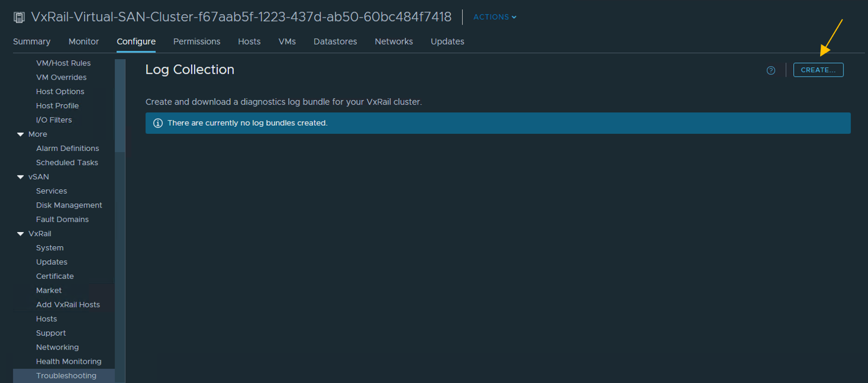Image resolution: width=868 pixels, height=383 pixels.
Task: Collapse the More section in the sidebar
Action: pyautogui.click(x=21, y=134)
